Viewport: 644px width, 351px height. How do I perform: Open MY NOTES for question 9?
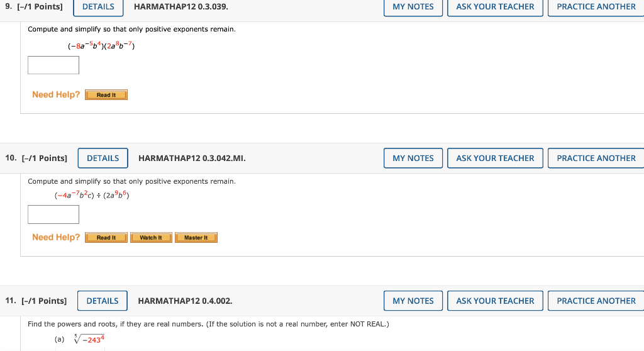click(x=413, y=7)
